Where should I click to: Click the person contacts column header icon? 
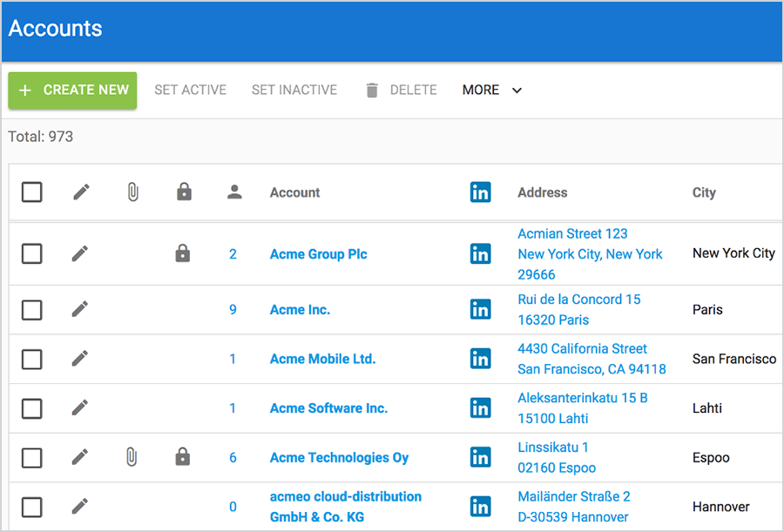click(234, 192)
